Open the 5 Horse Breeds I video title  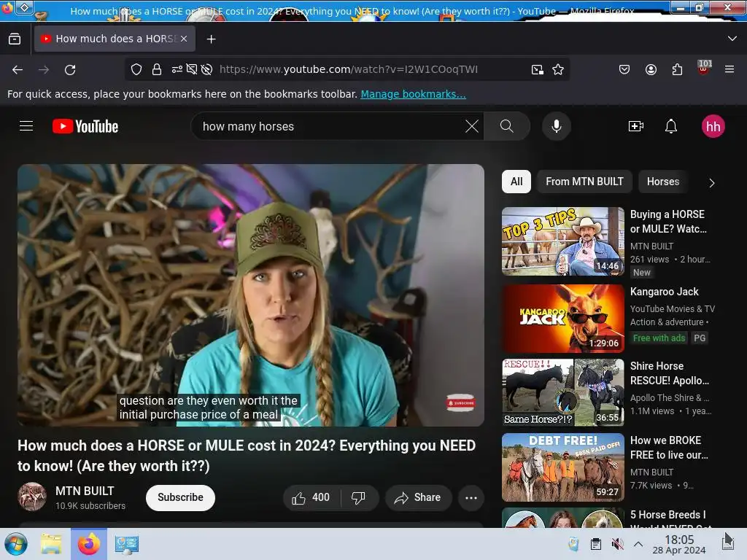tap(671, 518)
